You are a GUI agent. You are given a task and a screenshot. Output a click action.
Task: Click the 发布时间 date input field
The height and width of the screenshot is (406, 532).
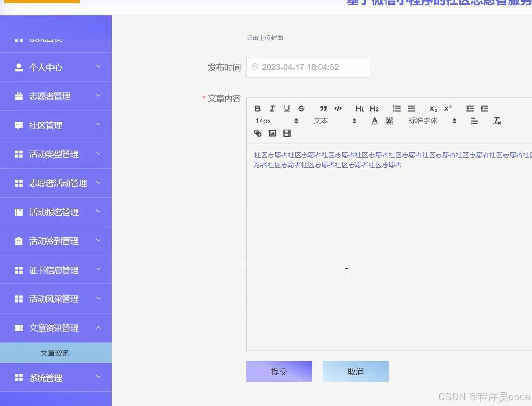[x=308, y=67]
